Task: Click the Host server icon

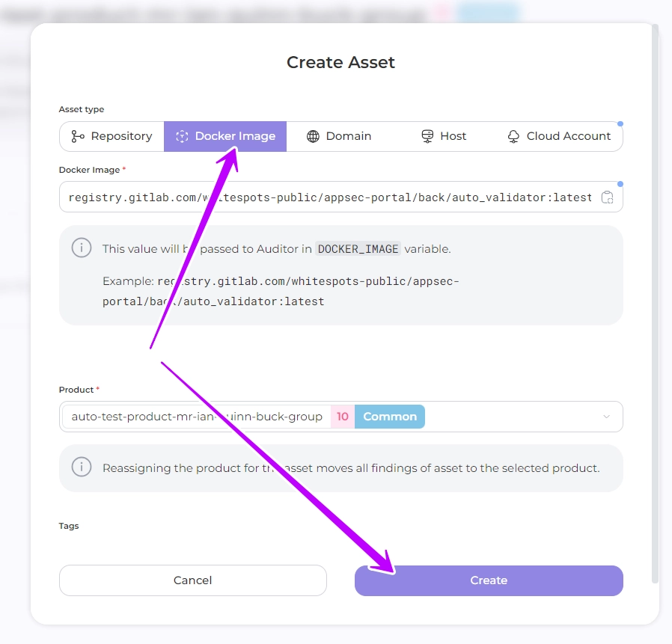Action: 427,136
